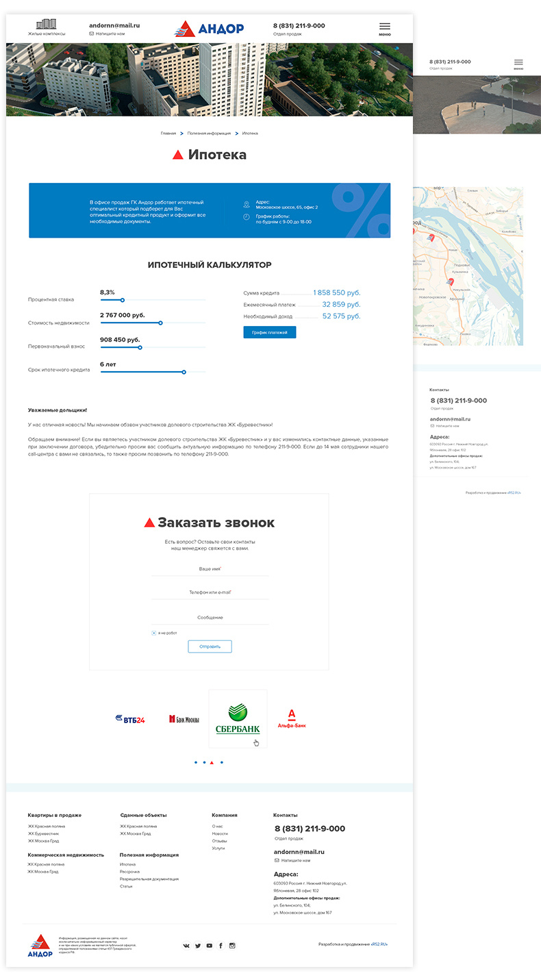Image resolution: width=541 pixels, height=980 pixels.
Task: Go to the second bank carousel dot
Action: pyautogui.click(x=204, y=762)
